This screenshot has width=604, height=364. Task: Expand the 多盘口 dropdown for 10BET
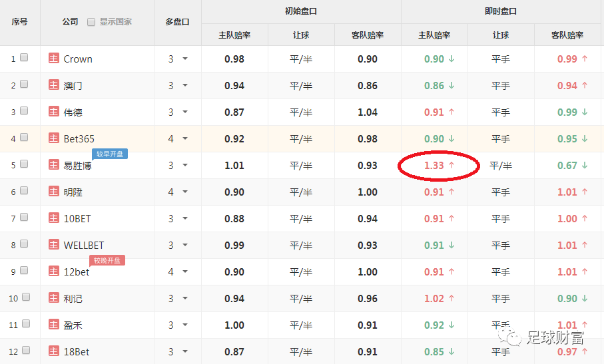pyautogui.click(x=185, y=218)
